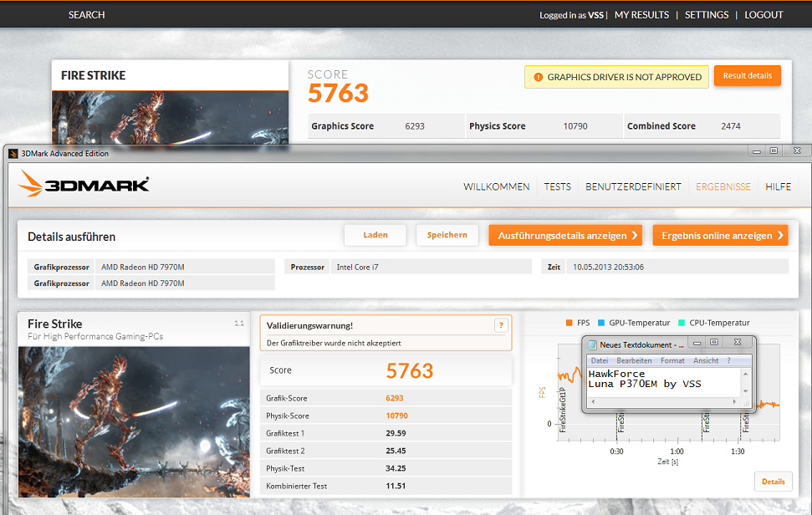Click LOGOUT in the website header
Screen dimensions: 812x515
[x=763, y=15]
